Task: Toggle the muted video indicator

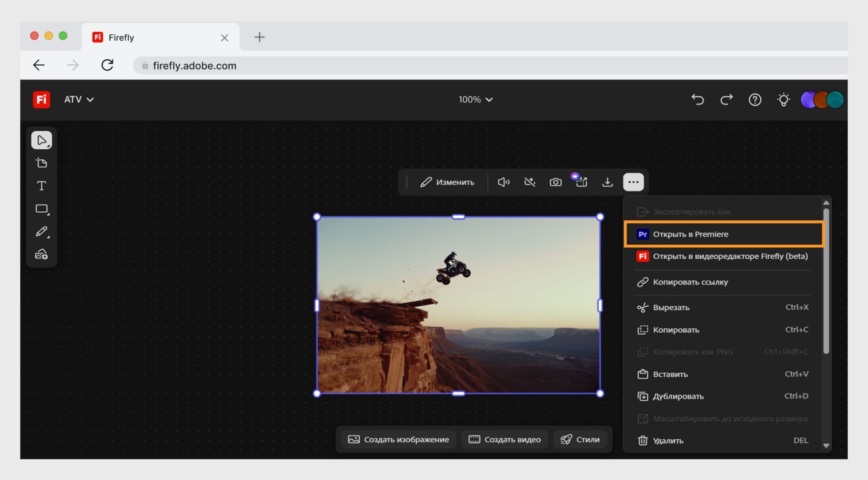Action: coord(529,182)
